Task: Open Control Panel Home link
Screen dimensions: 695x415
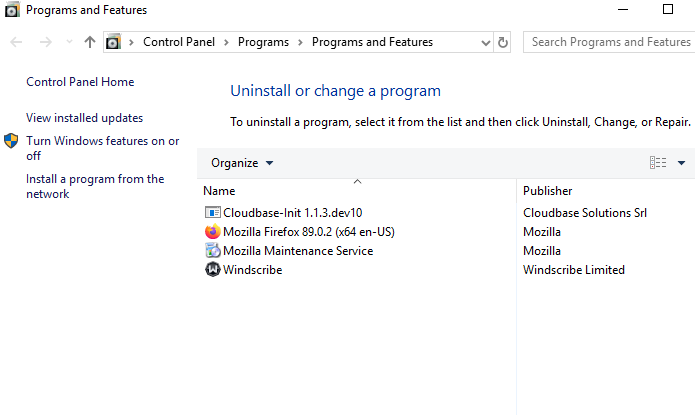Action: point(80,82)
